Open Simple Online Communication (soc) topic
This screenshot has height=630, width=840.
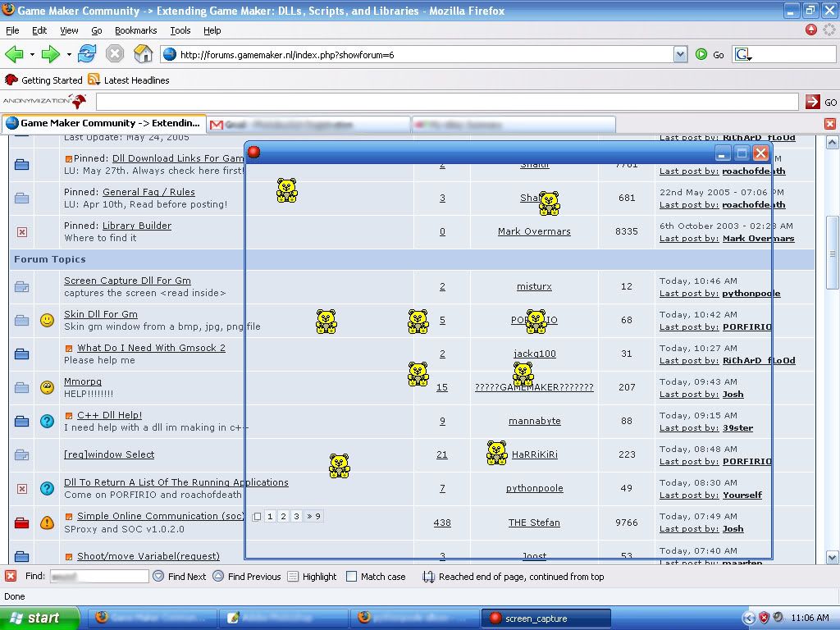(160, 516)
